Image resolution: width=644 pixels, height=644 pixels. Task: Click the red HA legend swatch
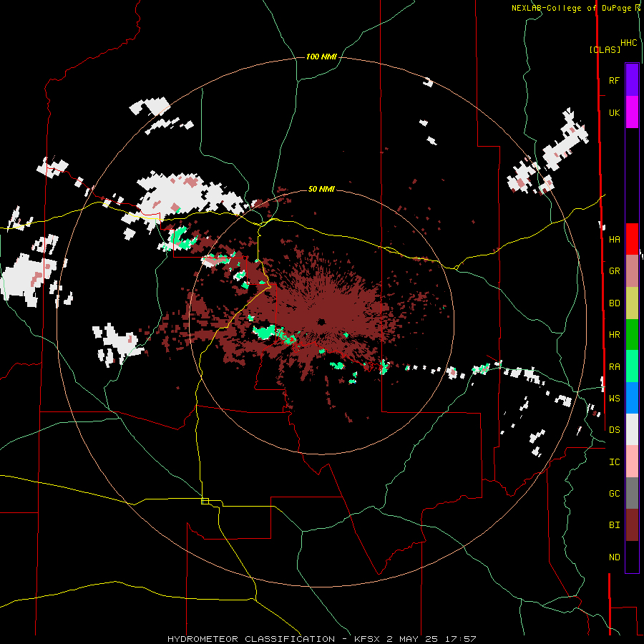pyautogui.click(x=632, y=239)
